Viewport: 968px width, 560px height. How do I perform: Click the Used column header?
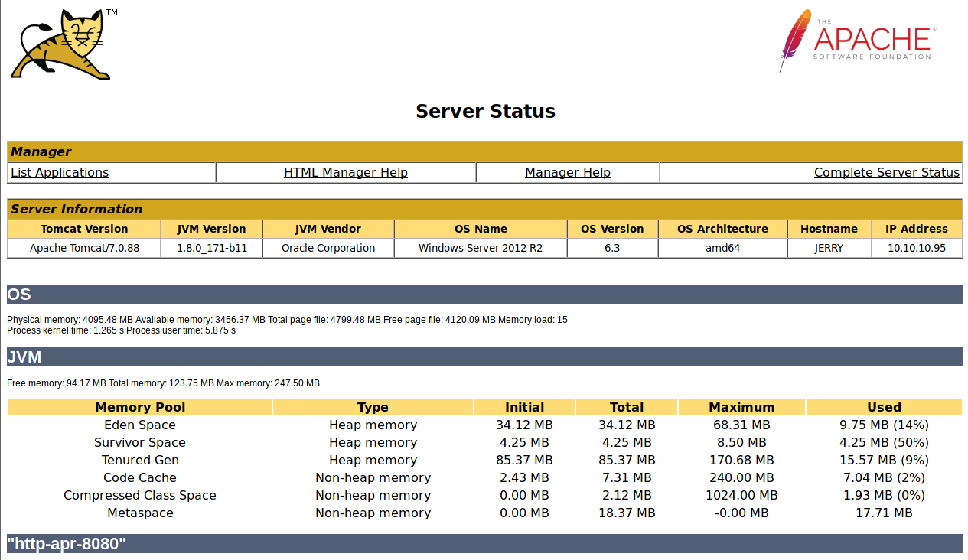(x=884, y=407)
